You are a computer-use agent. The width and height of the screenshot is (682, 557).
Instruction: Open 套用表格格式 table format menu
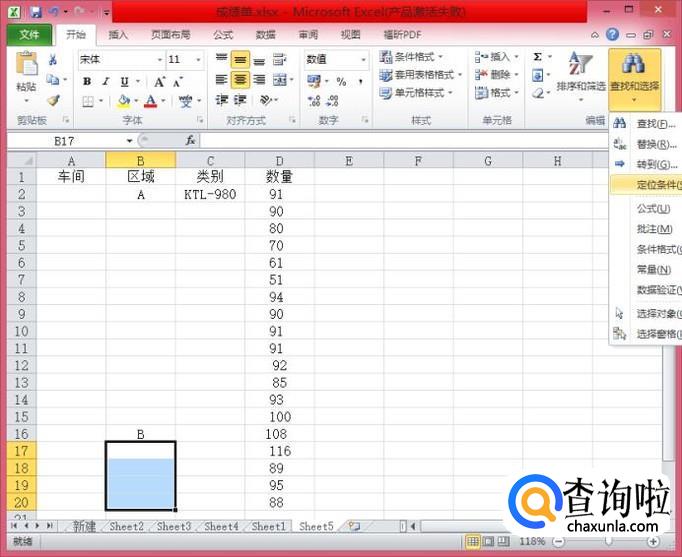click(x=420, y=75)
